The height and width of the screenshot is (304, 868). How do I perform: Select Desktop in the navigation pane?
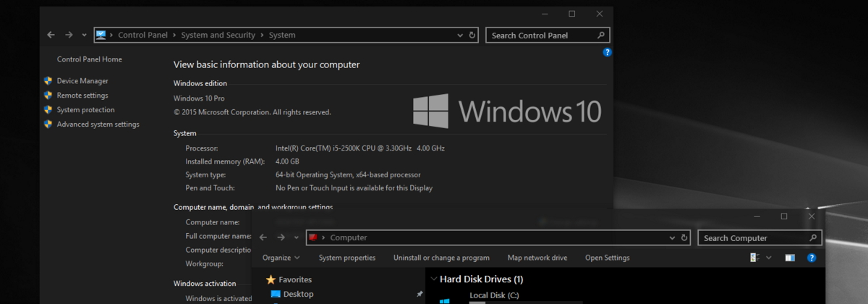click(298, 295)
